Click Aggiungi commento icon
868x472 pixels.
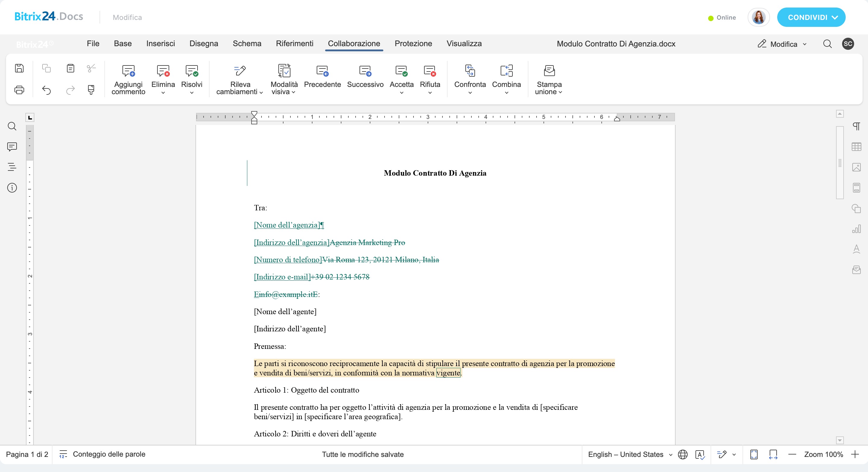[128, 71]
